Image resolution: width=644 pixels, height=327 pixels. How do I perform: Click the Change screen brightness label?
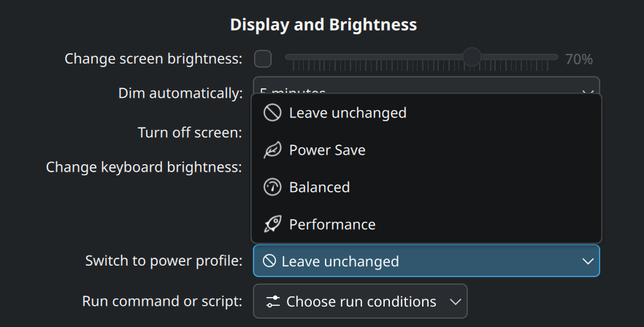[153, 58]
